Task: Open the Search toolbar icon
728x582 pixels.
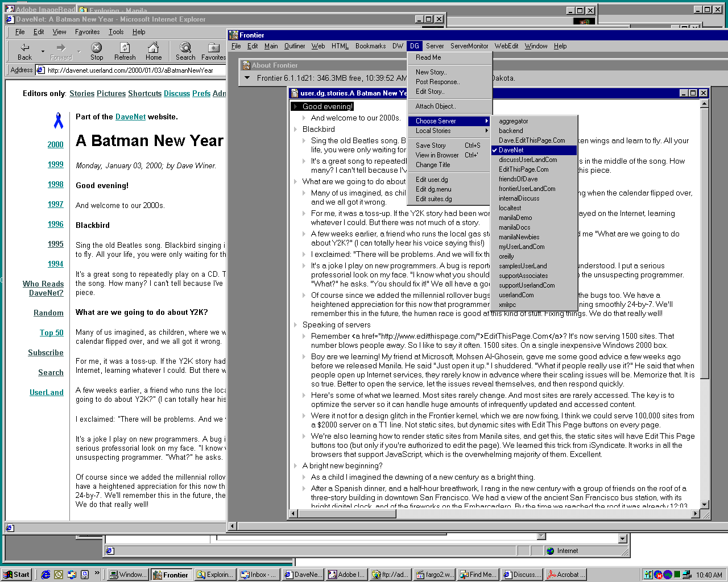Action: (185, 48)
